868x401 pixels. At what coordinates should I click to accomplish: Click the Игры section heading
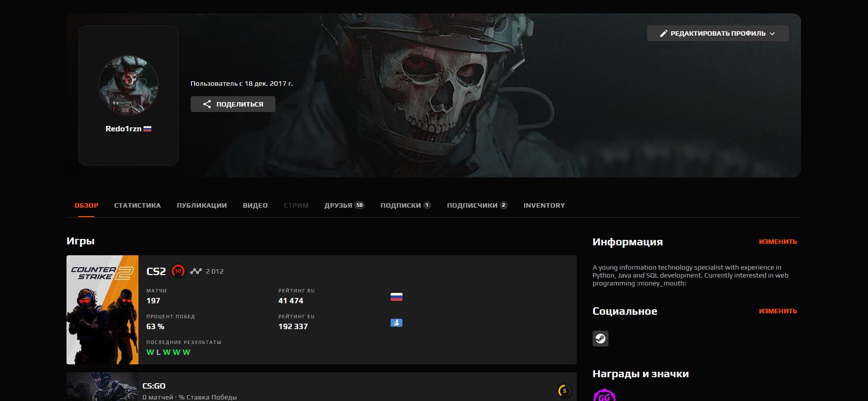pyautogui.click(x=80, y=241)
